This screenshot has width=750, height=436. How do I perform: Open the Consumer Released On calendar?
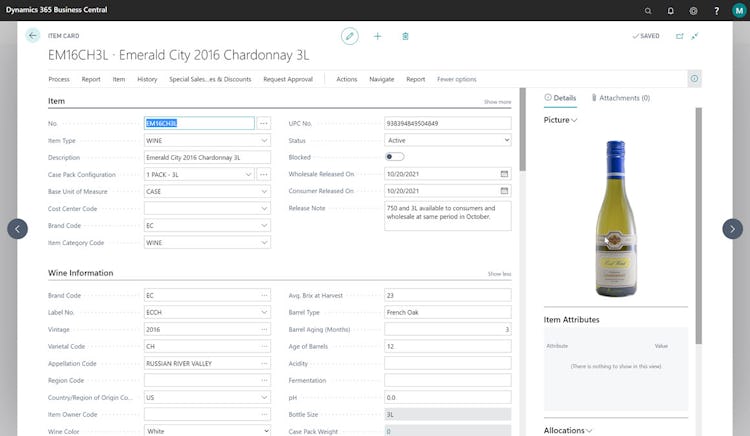pos(504,191)
